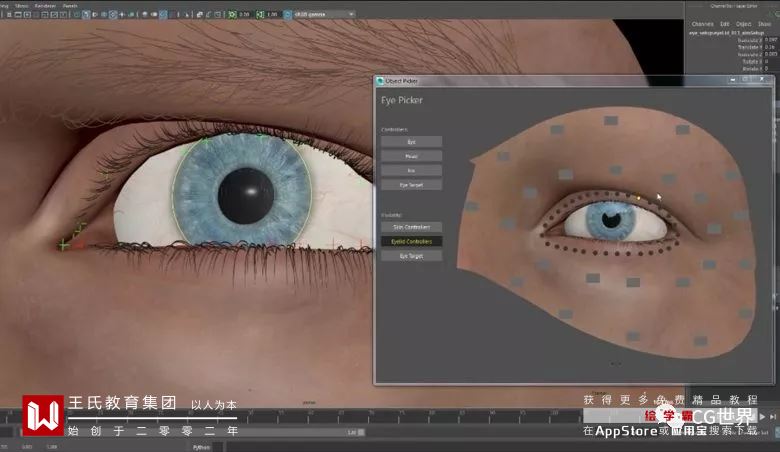780x452 pixels.
Task: Open the Edit menu in the Channel Box
Action: tap(725, 24)
